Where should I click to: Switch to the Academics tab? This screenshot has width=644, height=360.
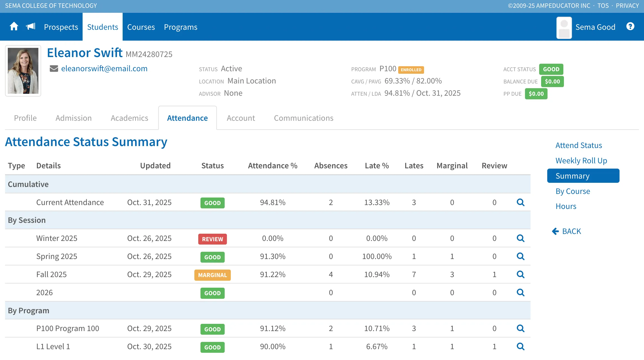tap(129, 118)
